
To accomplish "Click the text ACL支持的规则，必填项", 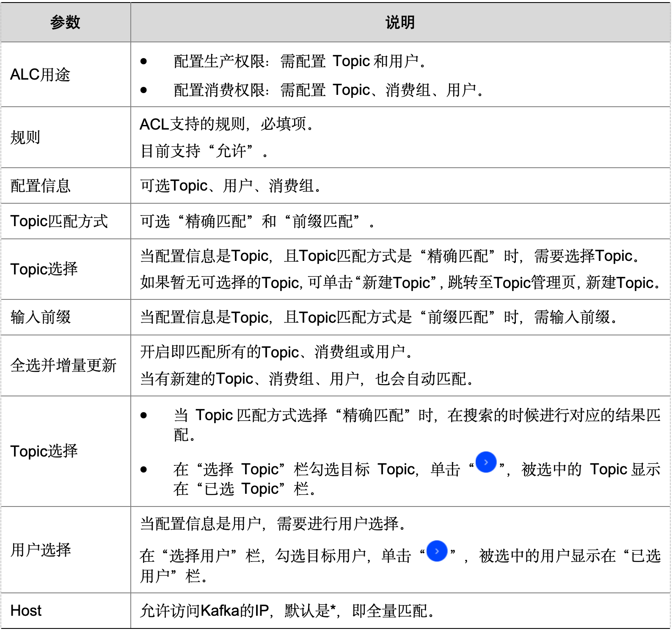I will point(226,124).
